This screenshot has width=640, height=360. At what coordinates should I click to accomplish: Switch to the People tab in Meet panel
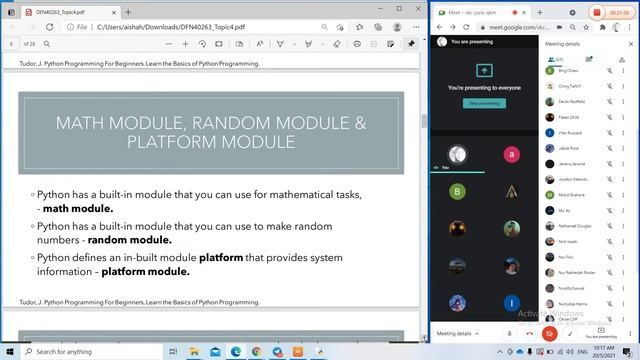[x=555, y=59]
